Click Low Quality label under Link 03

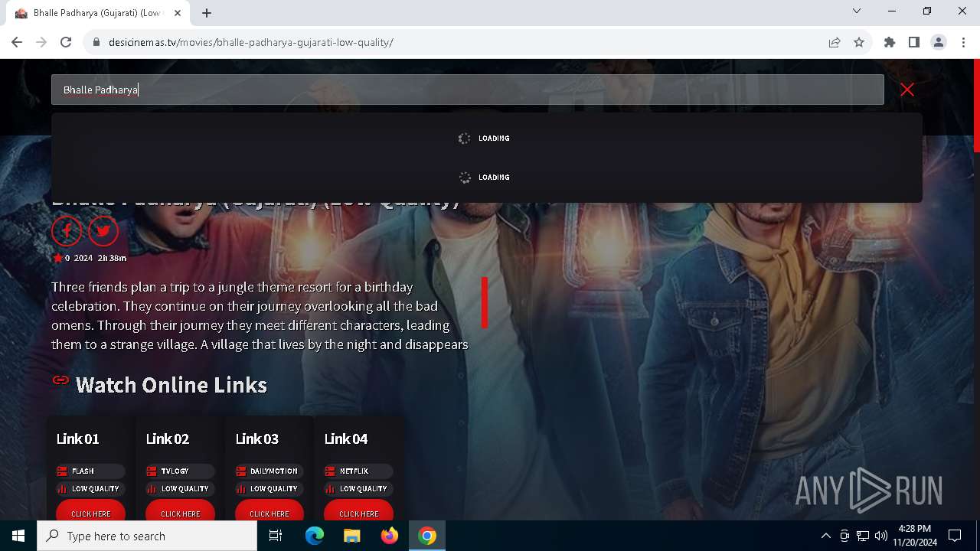tap(269, 488)
